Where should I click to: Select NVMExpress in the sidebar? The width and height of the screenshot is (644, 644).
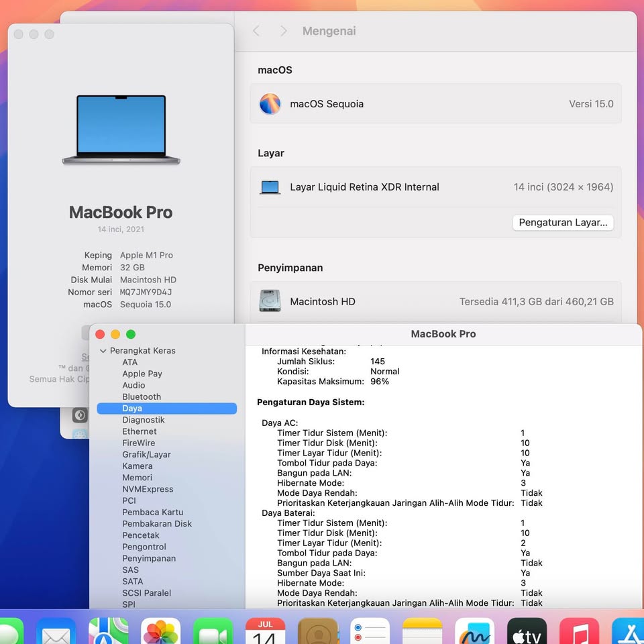(148, 489)
